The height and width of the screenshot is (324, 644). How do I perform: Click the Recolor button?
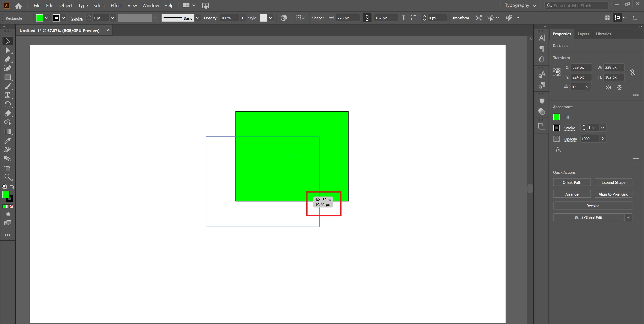(x=592, y=206)
